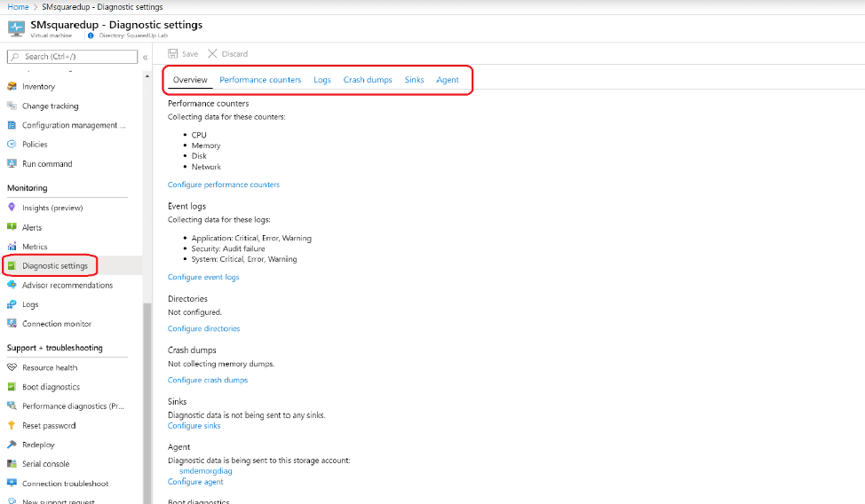
Task: Open the Logs tab
Action: pos(322,80)
